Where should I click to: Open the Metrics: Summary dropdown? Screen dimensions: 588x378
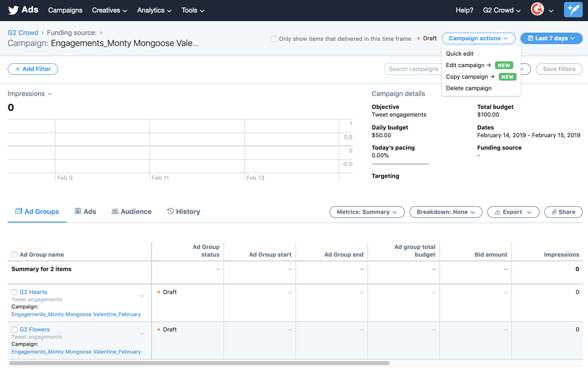click(x=367, y=212)
